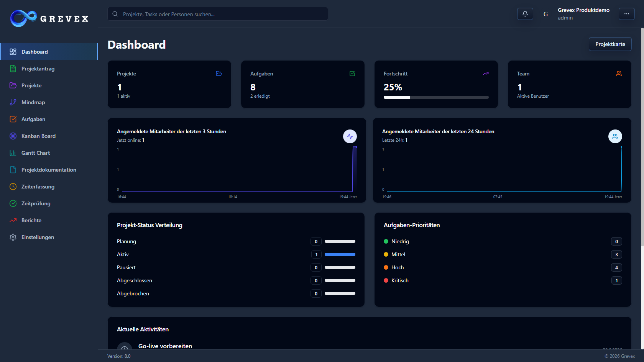Go to Dashboard menu item
This screenshot has height=362, width=644.
[x=49, y=52]
